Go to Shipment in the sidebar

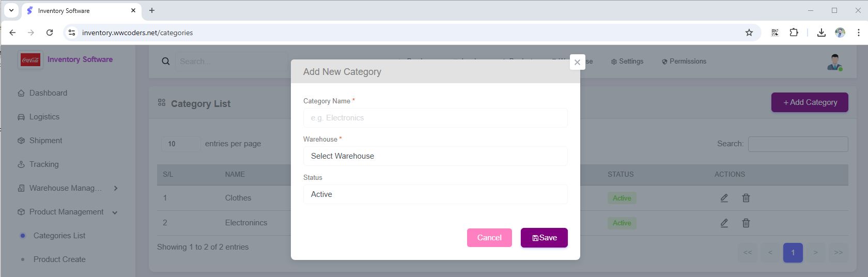(45, 141)
